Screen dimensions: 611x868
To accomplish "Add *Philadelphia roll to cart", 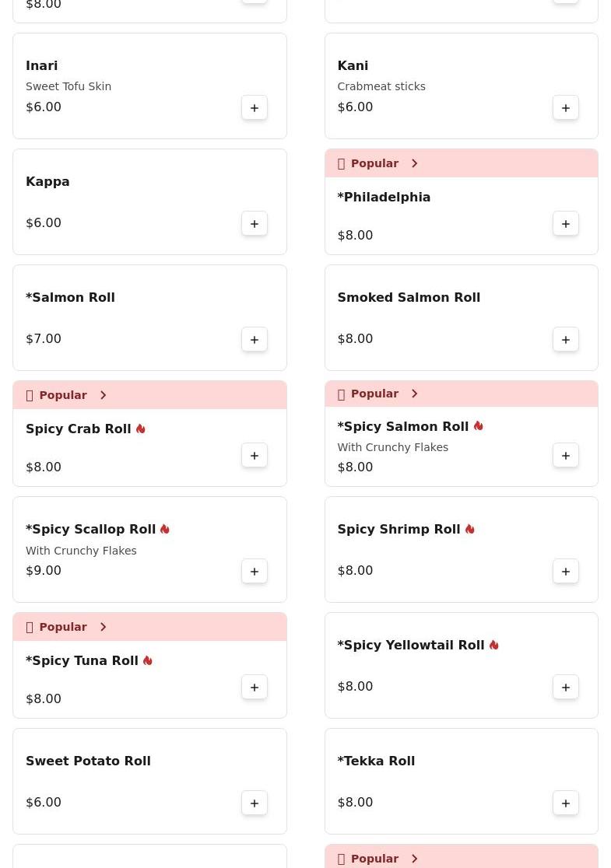I will pos(566,224).
